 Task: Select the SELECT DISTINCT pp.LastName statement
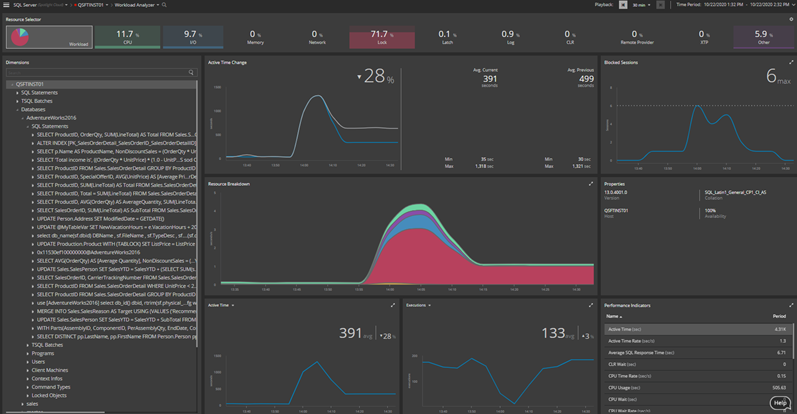tap(116, 337)
